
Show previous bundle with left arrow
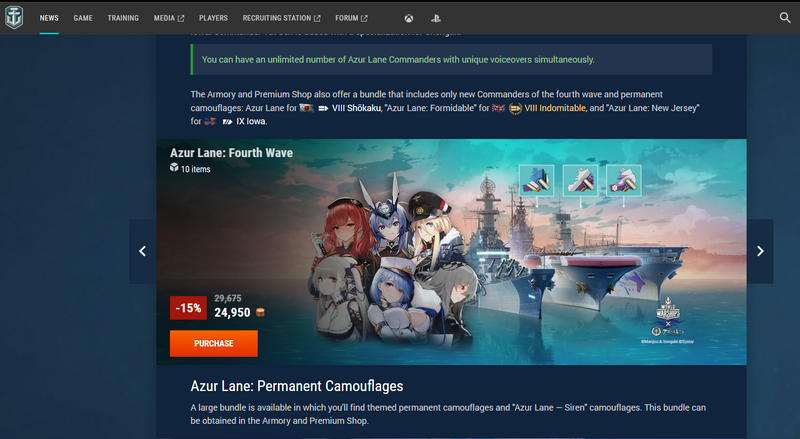click(x=142, y=251)
